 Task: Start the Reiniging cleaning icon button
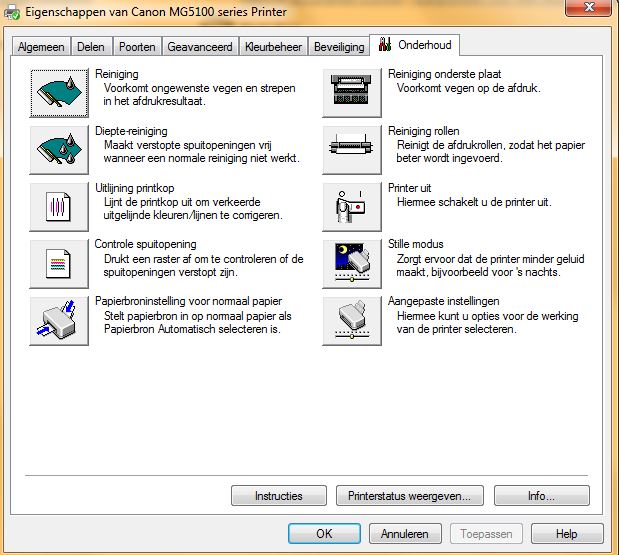(x=59, y=93)
